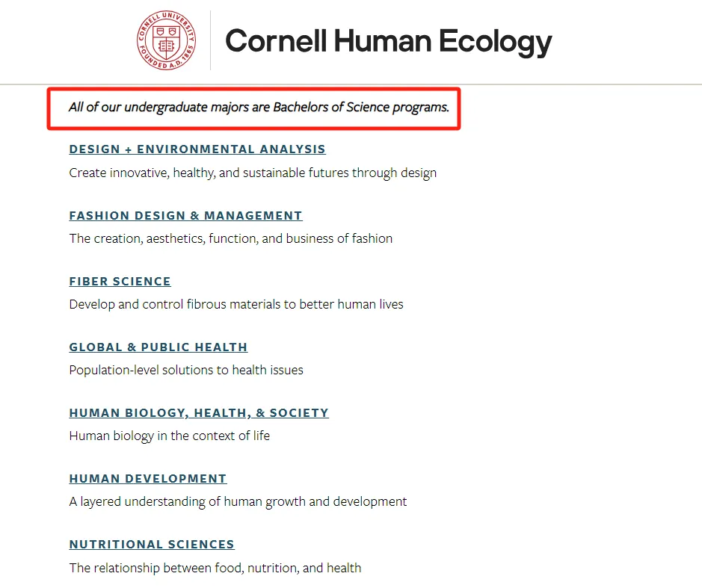
Task: Click the Cornell University seal logo
Action: 166,40
